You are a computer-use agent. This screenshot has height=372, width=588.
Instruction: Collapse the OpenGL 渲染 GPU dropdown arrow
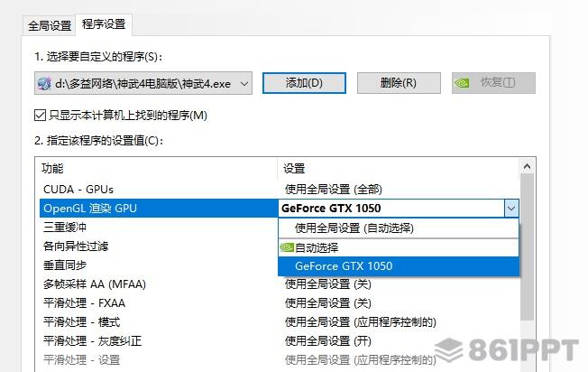click(511, 209)
